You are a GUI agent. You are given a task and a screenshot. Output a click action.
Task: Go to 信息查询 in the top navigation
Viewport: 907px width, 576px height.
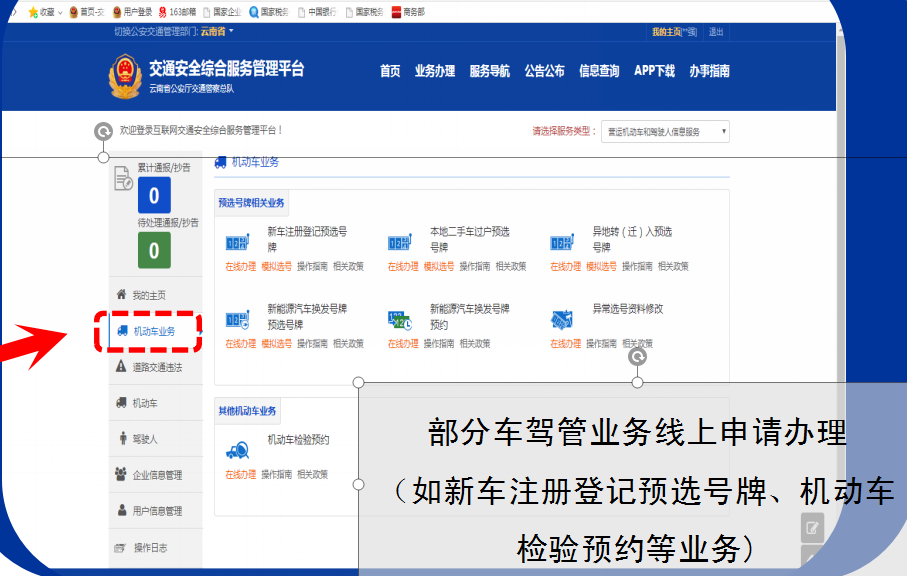(599, 71)
